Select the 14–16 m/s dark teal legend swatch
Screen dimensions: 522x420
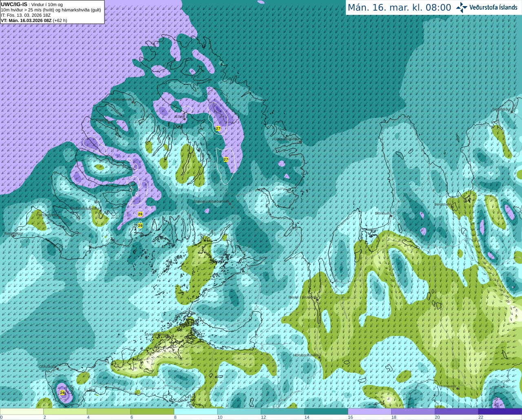click(x=326, y=411)
